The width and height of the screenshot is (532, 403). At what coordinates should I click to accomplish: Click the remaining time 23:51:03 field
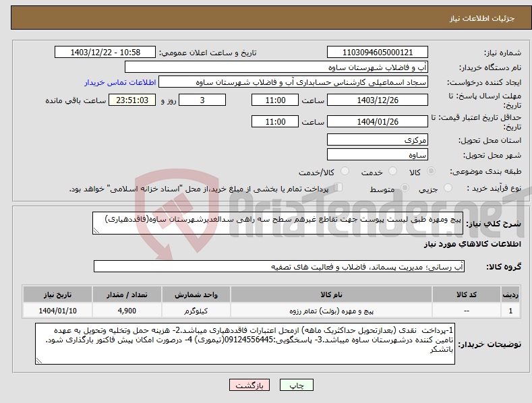pyautogui.click(x=132, y=100)
